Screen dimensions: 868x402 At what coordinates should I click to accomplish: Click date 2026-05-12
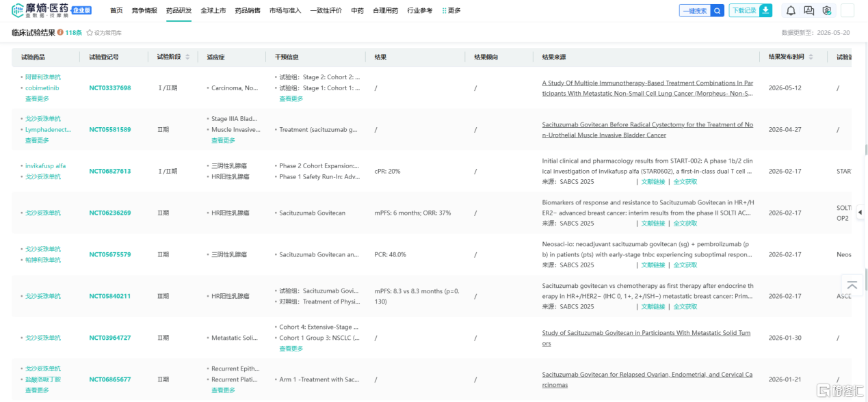click(x=785, y=88)
